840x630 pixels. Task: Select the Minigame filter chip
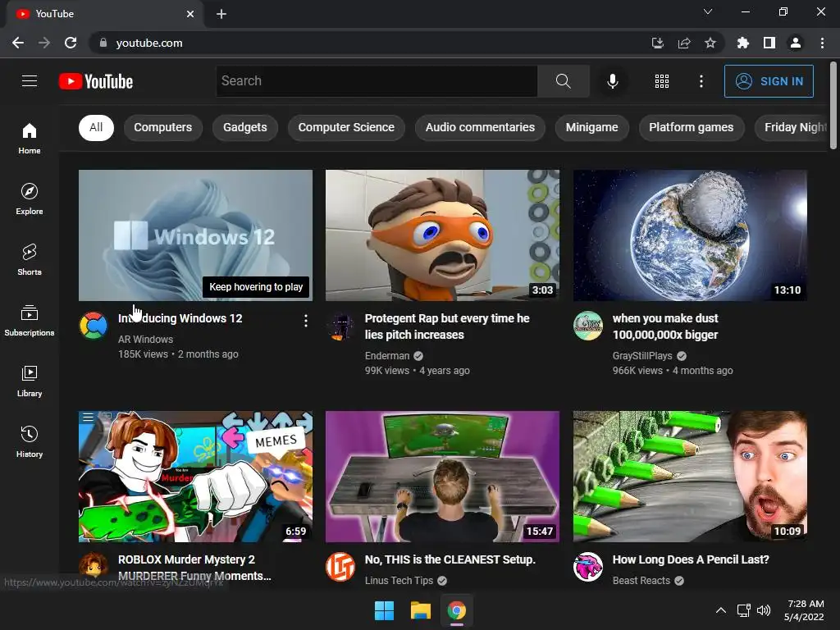[x=592, y=127]
